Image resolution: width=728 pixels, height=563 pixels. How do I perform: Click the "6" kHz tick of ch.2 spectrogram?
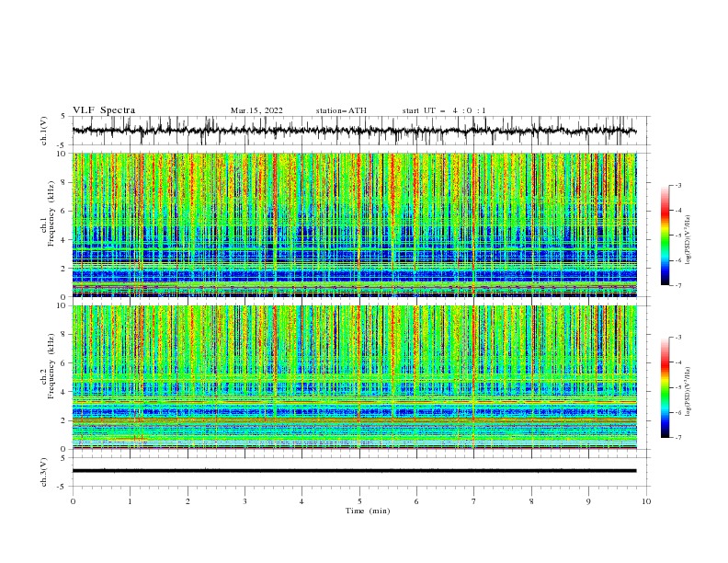[64, 363]
